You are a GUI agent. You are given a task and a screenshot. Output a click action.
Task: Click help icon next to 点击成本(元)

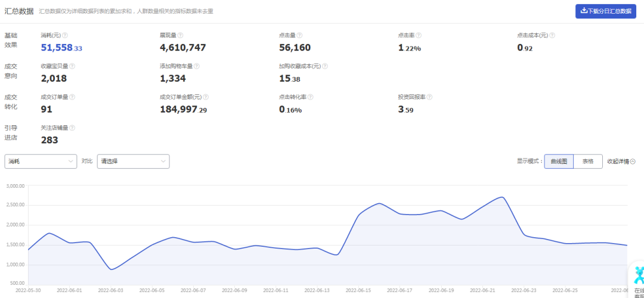552,35
